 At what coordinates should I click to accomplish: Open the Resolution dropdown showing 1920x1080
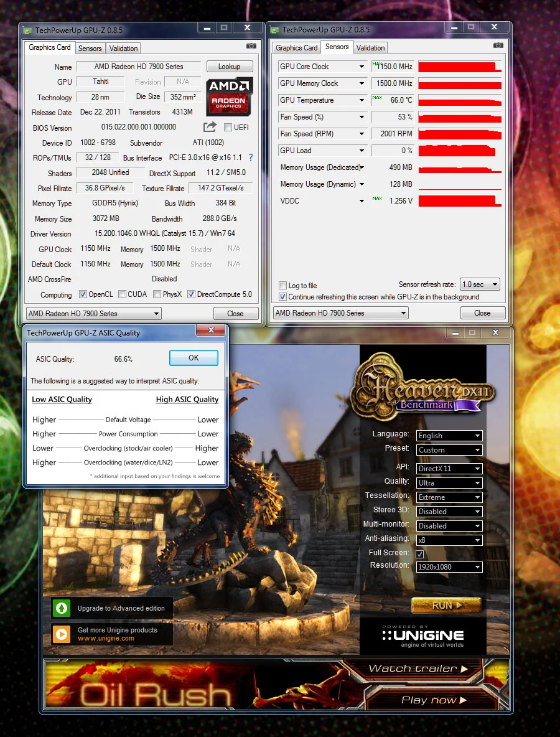coord(449,566)
